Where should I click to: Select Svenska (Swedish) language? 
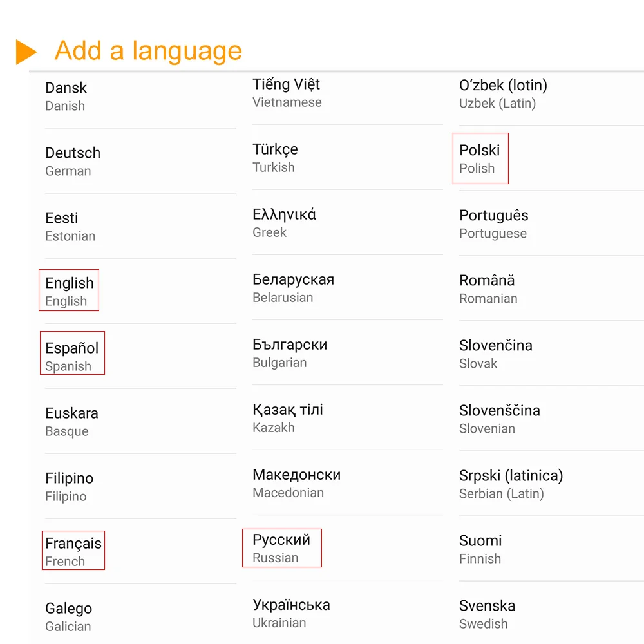tap(551, 614)
